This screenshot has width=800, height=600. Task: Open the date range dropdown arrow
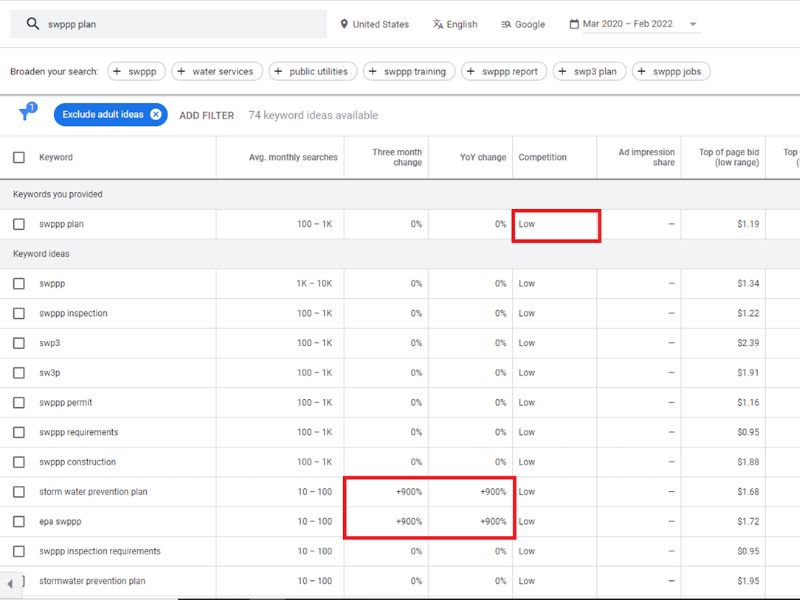coord(693,24)
